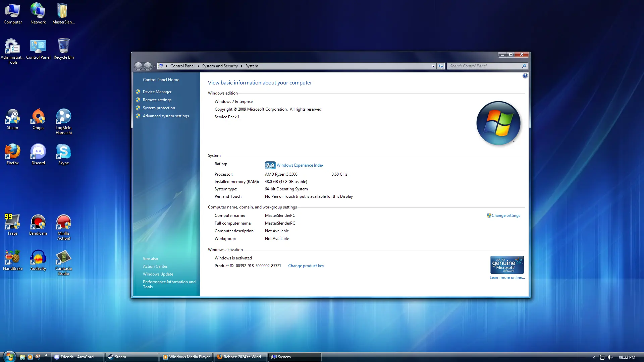Screen dimensions: 644x362
Task: Click the Control Panel breadcrumb
Action: (x=182, y=66)
